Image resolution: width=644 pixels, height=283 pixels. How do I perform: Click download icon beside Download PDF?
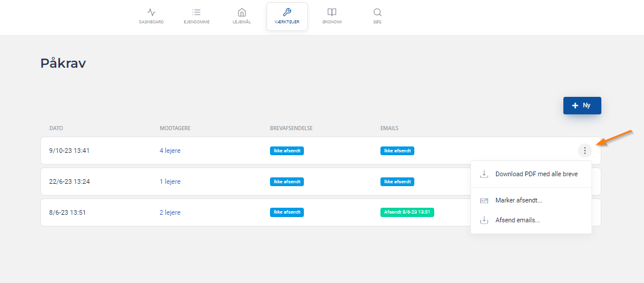484,174
